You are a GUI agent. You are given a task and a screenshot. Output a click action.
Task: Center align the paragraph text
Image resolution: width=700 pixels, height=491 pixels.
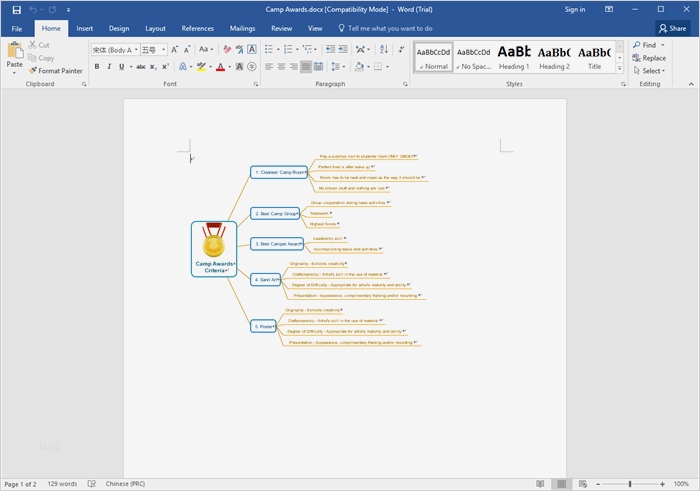282,67
